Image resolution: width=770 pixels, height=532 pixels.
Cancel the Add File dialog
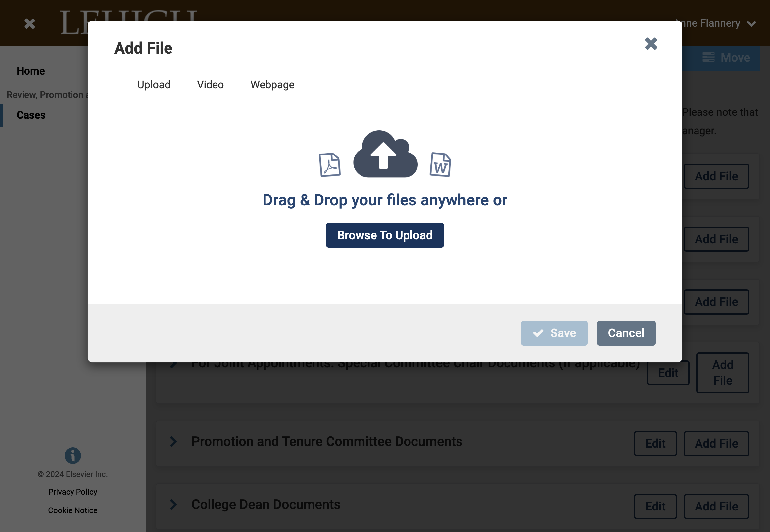coord(626,333)
